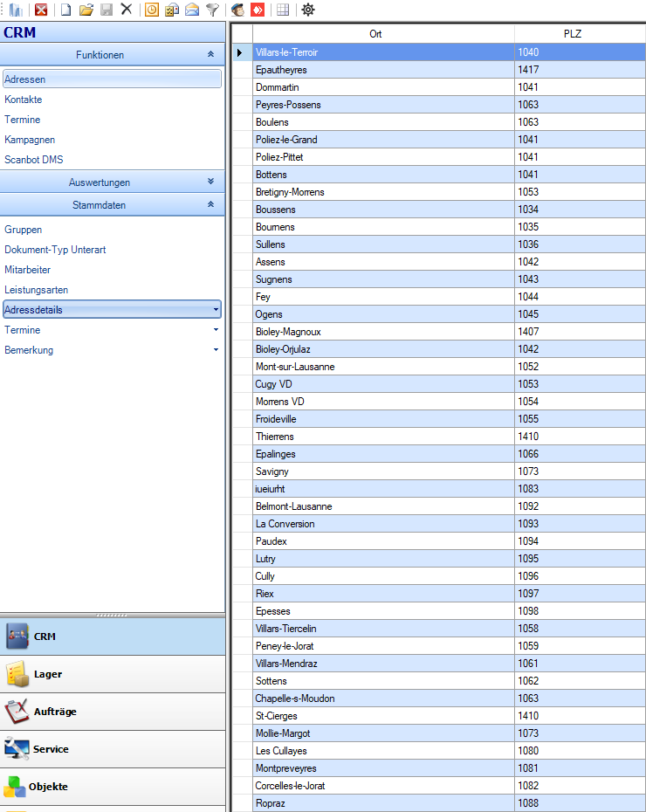
Task: Click the floppy disk save icon
Action: 107,10
